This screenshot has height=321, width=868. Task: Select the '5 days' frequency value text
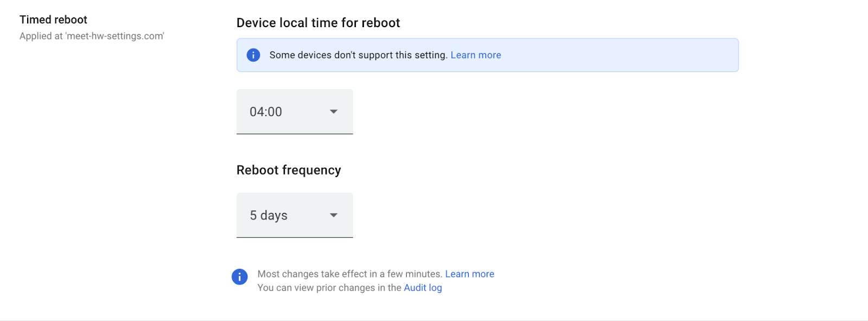[x=269, y=216]
